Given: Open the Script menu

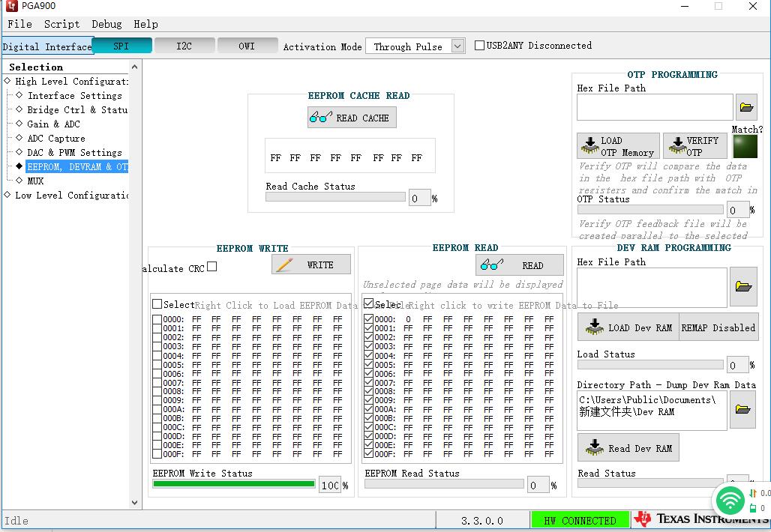Looking at the screenshot, I should click(61, 23).
